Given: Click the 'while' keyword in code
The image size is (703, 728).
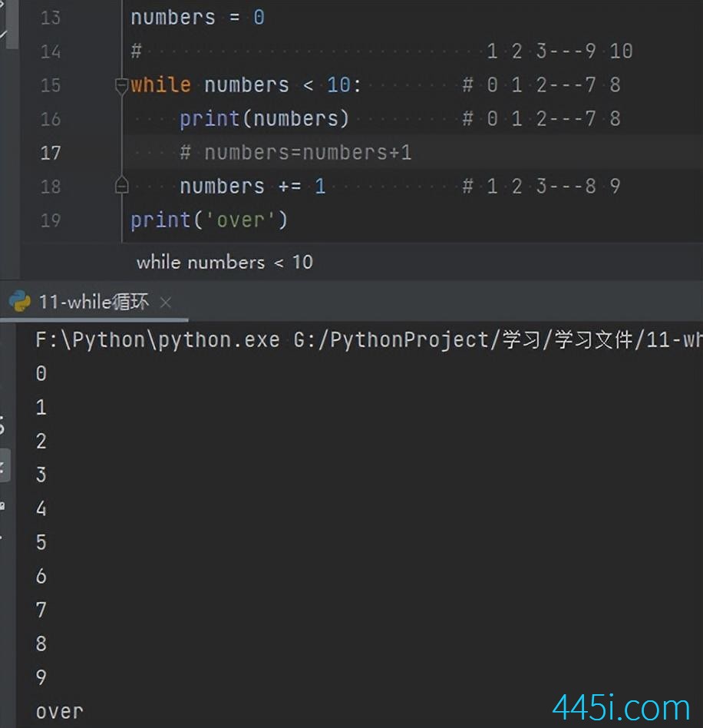Looking at the screenshot, I should click(x=160, y=85).
